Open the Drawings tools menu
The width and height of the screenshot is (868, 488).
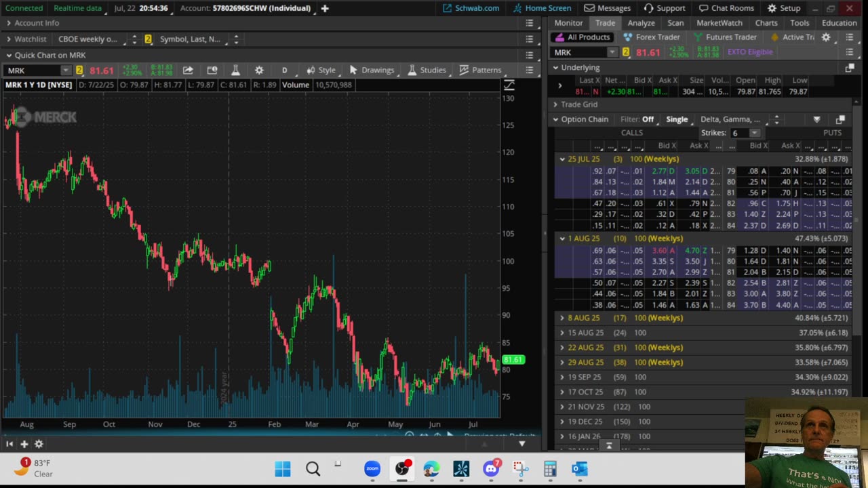pos(371,70)
